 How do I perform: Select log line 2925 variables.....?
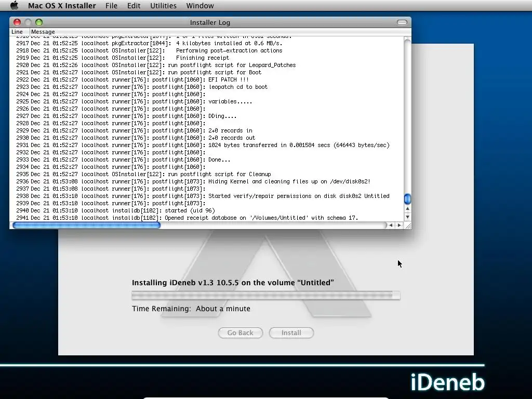(x=207, y=101)
